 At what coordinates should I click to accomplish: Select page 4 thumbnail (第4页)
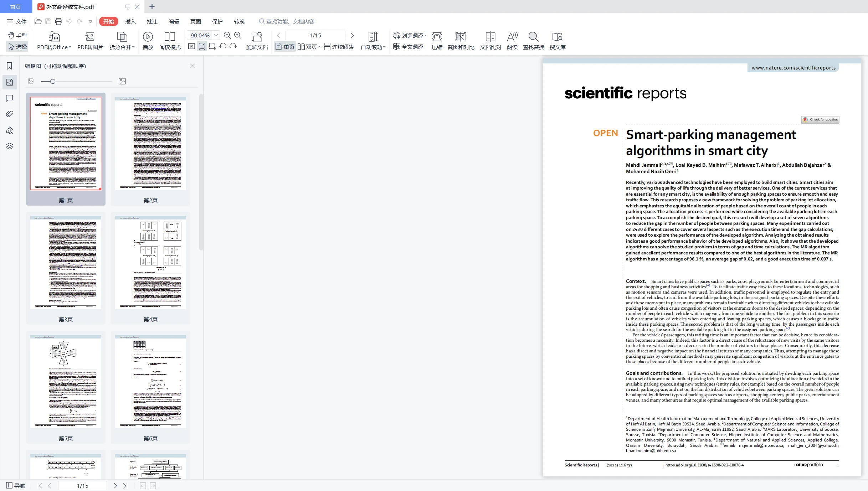[x=150, y=268]
